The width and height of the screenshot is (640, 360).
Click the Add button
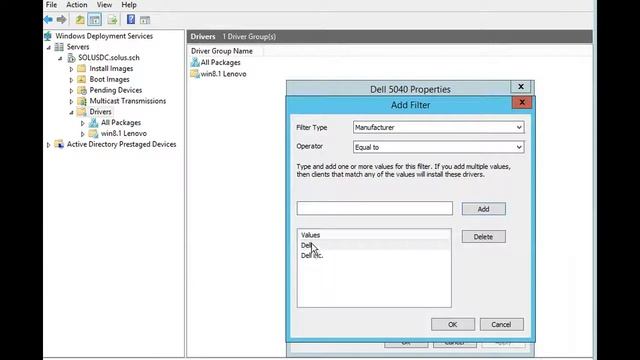click(484, 209)
